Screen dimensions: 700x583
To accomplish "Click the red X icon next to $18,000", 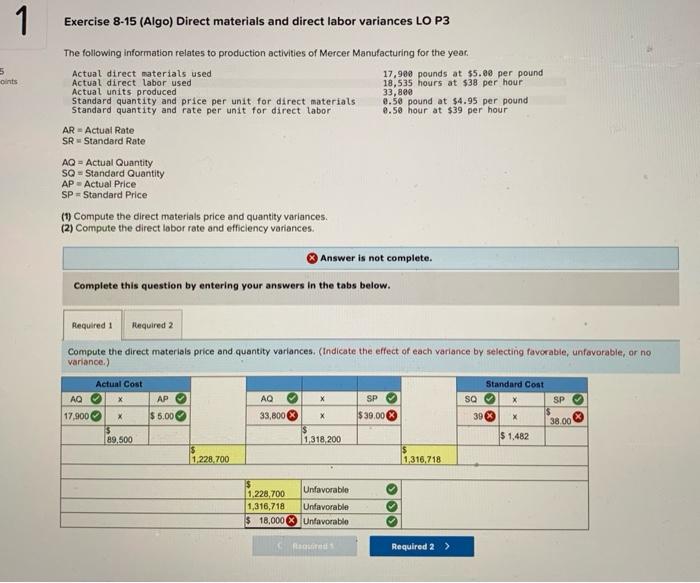I will coord(292,521).
